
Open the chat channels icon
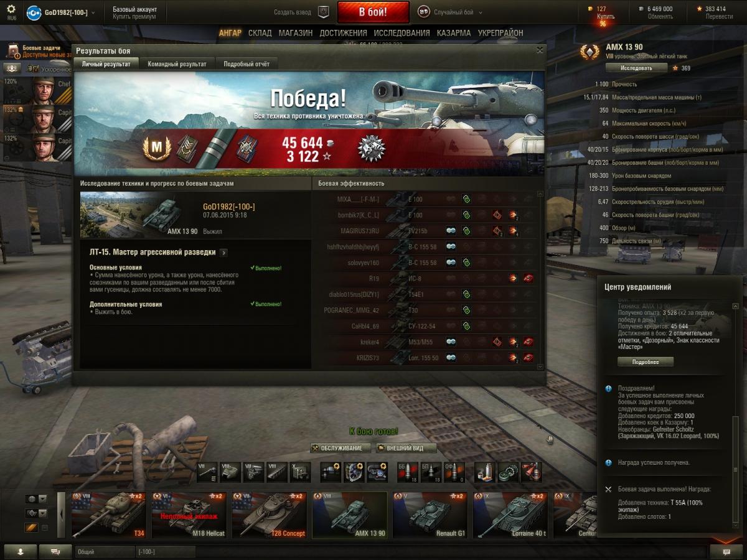pyautogui.click(x=55, y=551)
